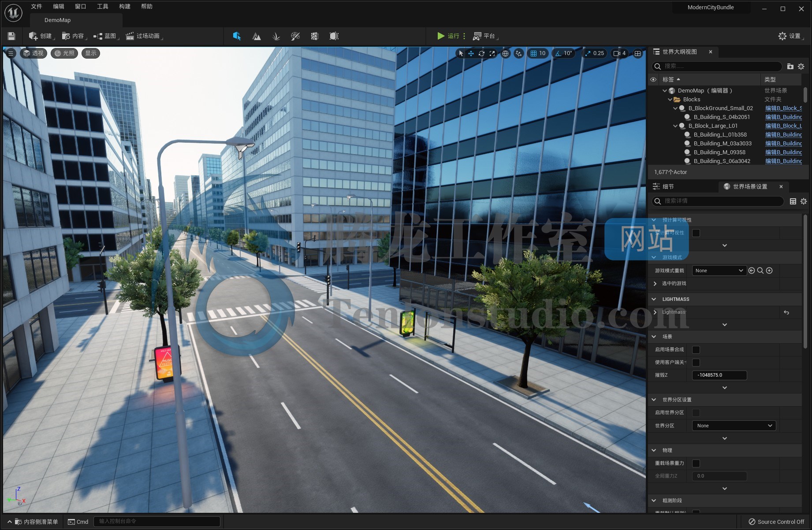Open the Build menu

coord(125,7)
